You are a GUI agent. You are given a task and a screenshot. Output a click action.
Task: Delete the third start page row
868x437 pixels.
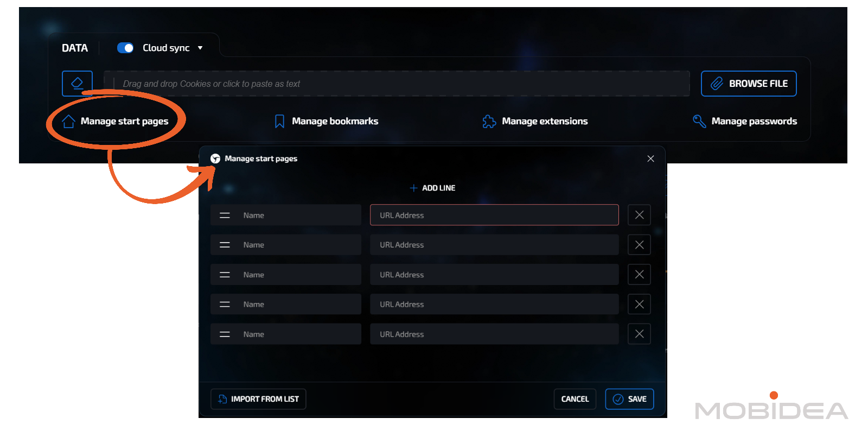639,275
